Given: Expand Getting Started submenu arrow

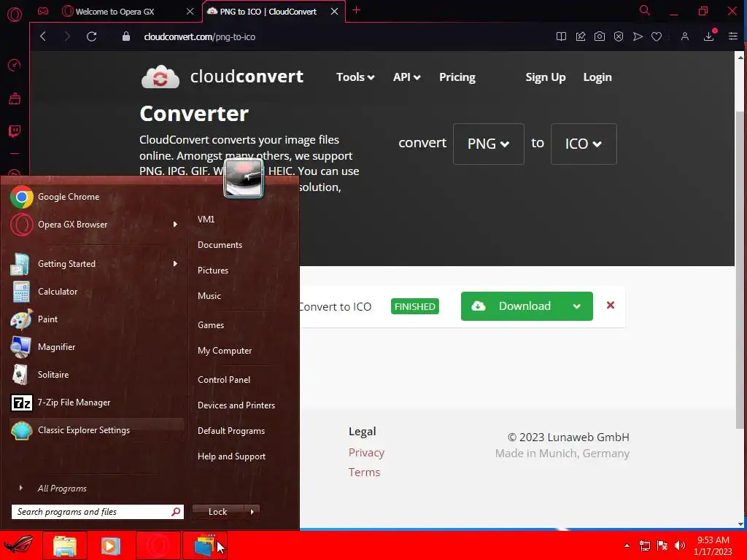Looking at the screenshot, I should [x=175, y=263].
